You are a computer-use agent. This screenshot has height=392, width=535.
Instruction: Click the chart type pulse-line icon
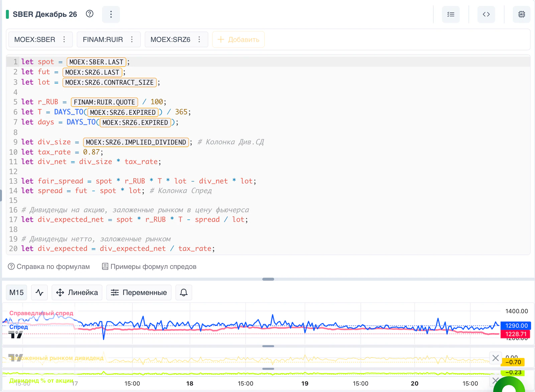(39, 293)
